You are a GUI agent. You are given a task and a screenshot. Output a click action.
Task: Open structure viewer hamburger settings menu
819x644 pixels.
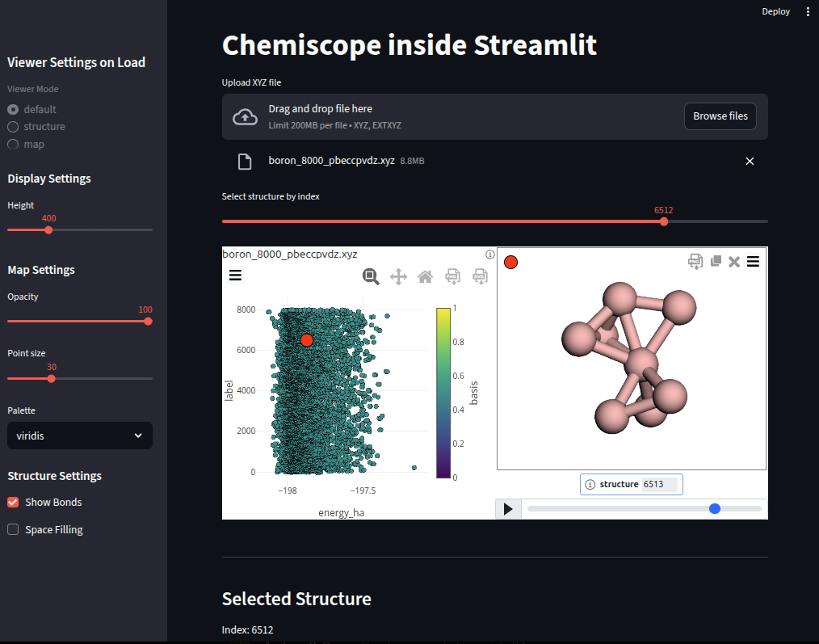[753, 261]
